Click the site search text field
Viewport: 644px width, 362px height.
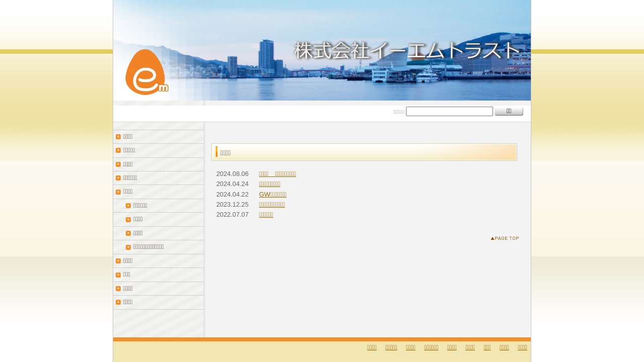point(449,112)
